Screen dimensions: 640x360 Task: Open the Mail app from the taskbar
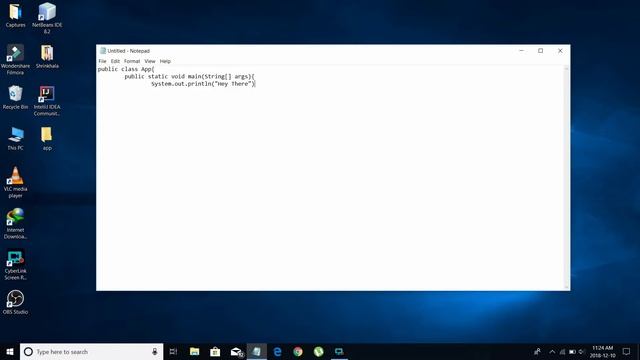point(236,351)
